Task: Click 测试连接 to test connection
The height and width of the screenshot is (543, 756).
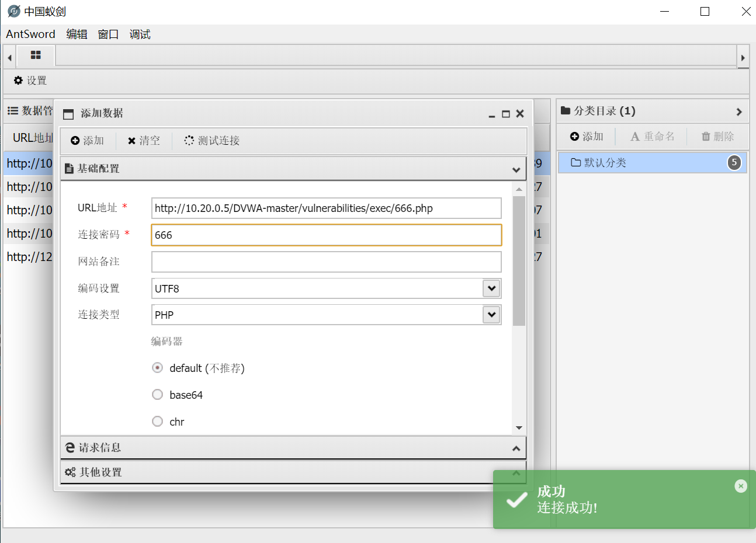Action: coord(211,140)
